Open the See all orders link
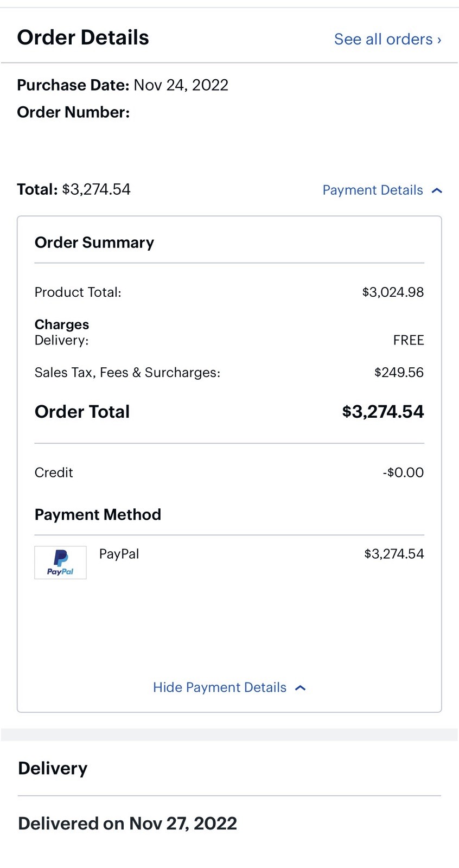The height and width of the screenshot is (868, 459). click(x=387, y=39)
